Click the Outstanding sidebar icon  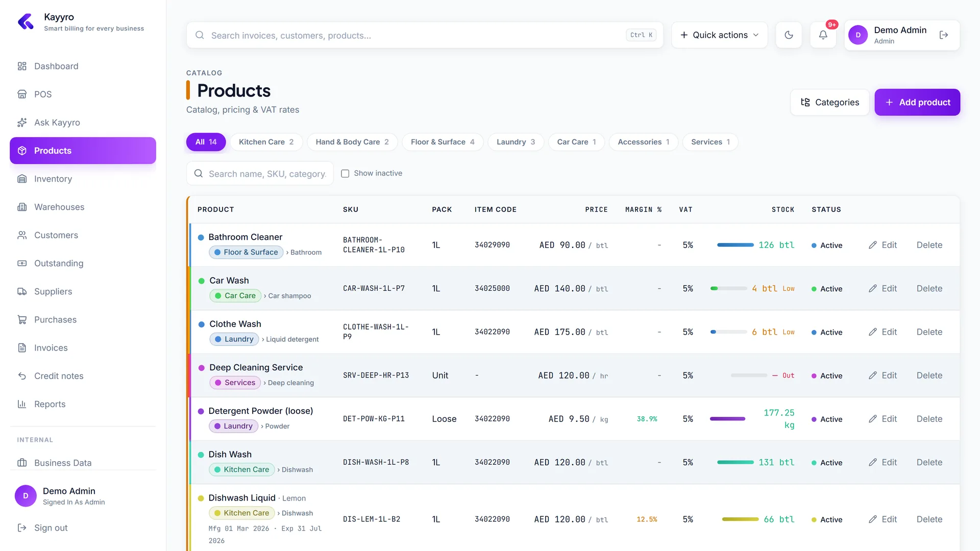(x=22, y=263)
